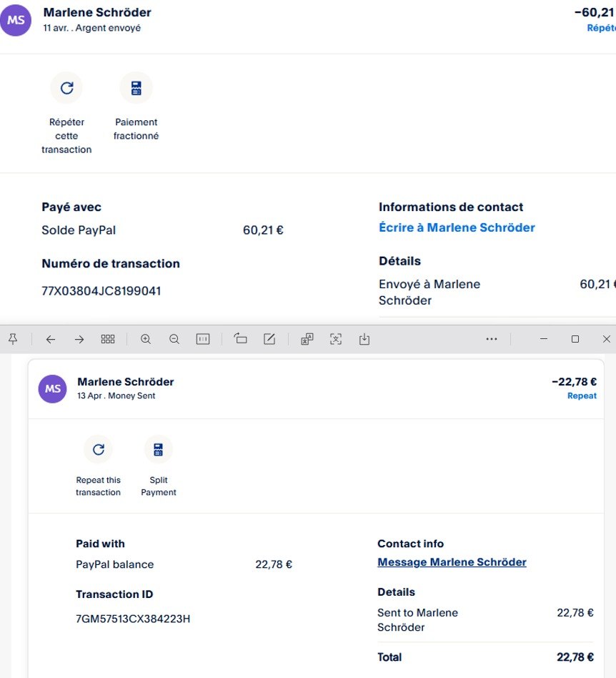
Task: Click the 'Split Payment' icon
Action: click(159, 449)
